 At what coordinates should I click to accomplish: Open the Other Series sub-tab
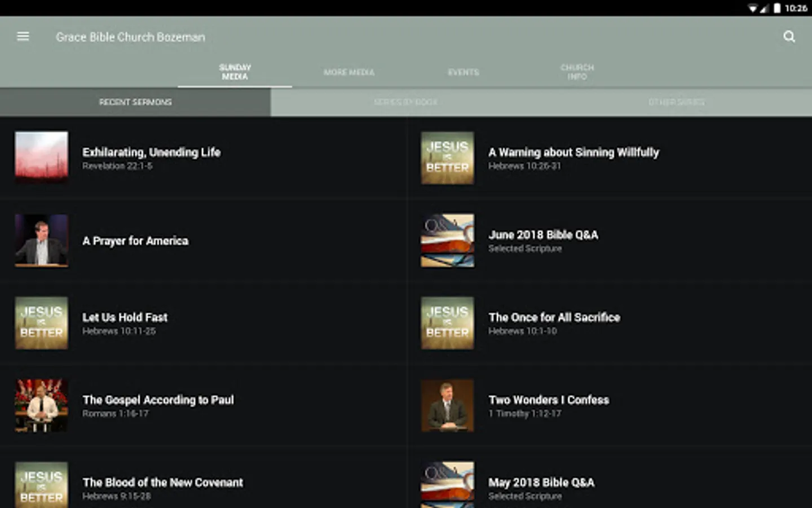coord(677,102)
